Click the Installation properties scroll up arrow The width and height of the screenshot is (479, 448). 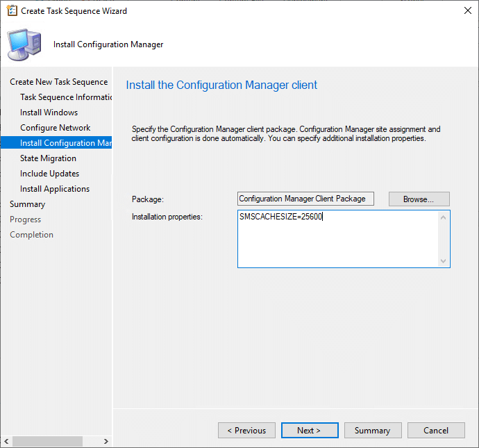pos(444,217)
